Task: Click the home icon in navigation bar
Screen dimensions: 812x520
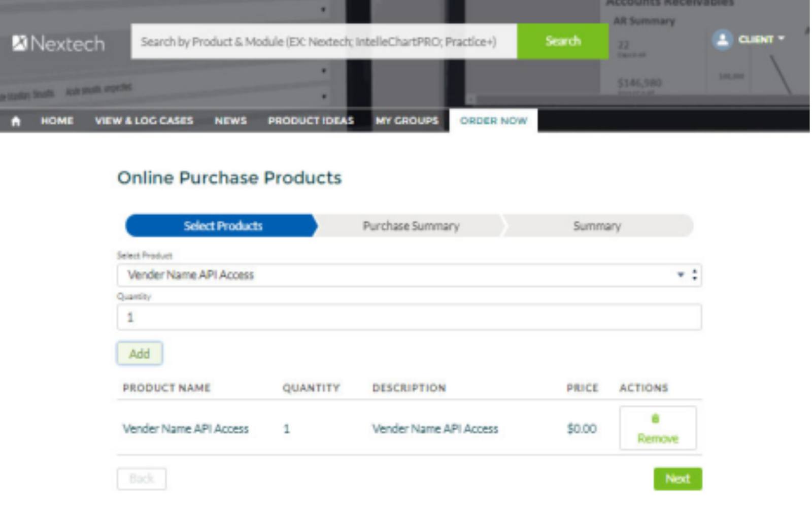Action: coord(16,121)
